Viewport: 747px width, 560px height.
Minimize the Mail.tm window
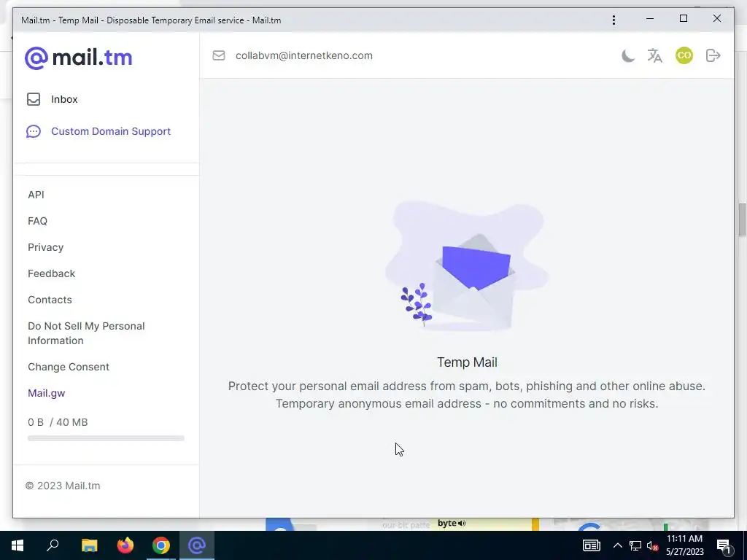click(650, 19)
